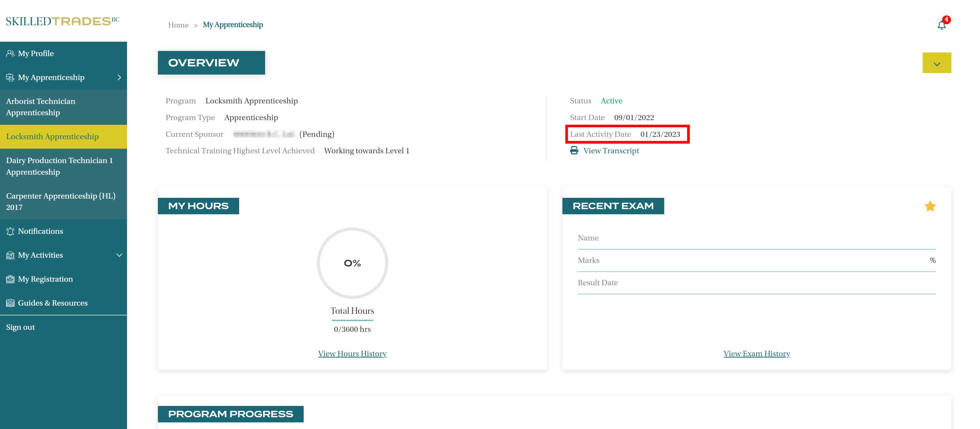Click the Guides & Resources book icon
Screen dimensions: 980x429
pyautogui.click(x=10, y=303)
